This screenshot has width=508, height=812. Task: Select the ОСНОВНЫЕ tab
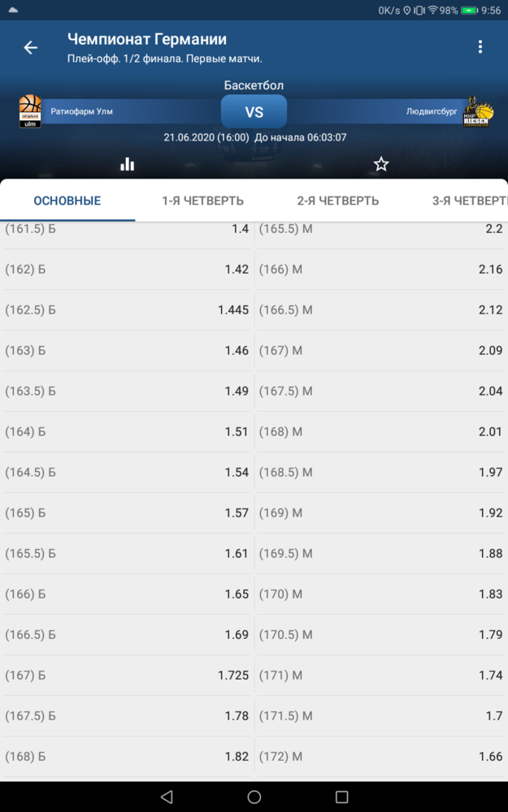(67, 201)
